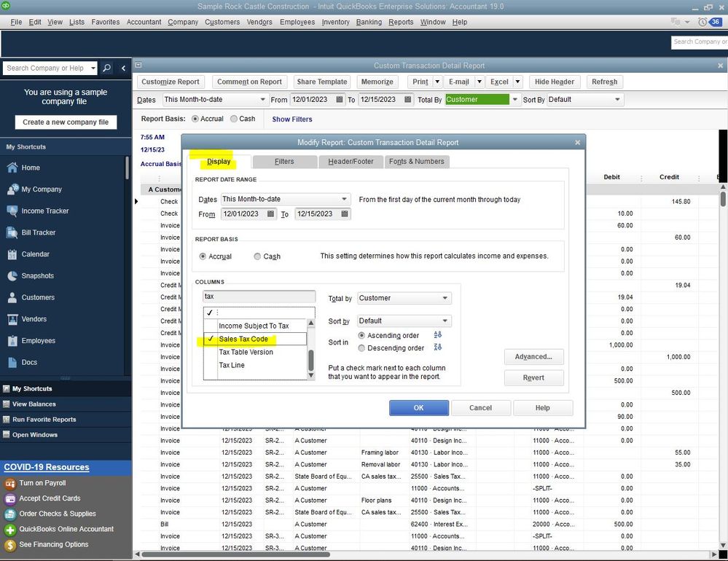Click Revert button

click(533, 377)
